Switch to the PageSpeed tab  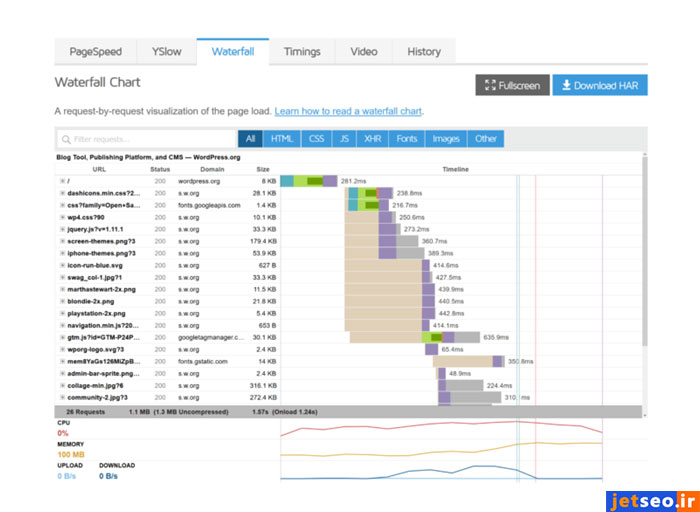coord(95,52)
